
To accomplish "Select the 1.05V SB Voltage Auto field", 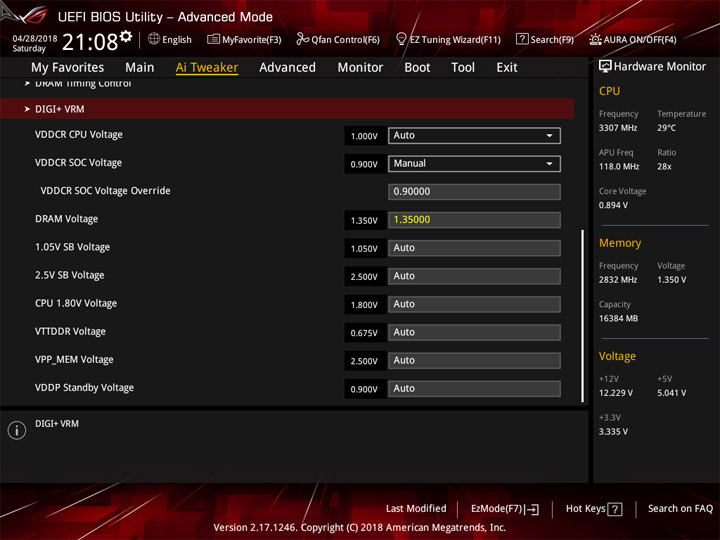I will pos(474,248).
